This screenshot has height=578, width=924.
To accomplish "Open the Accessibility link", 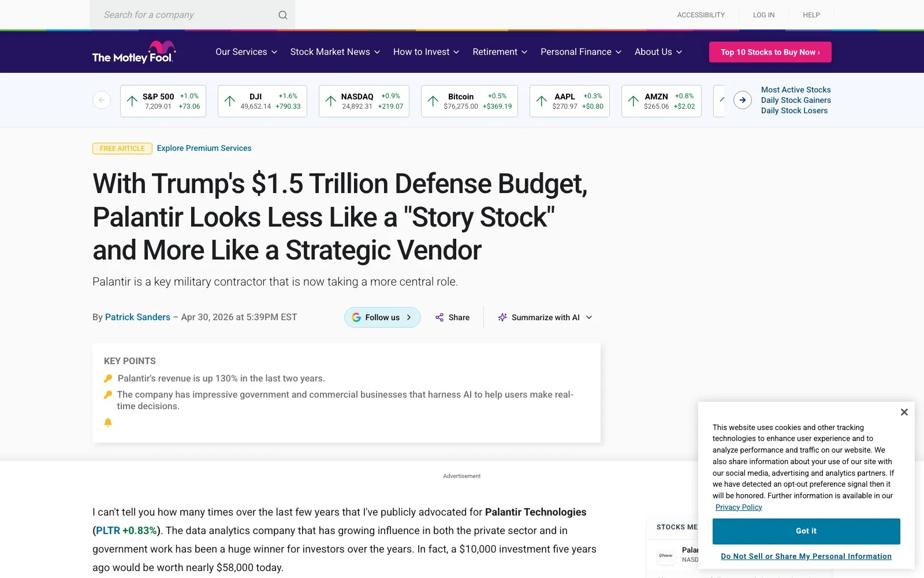I will point(701,15).
